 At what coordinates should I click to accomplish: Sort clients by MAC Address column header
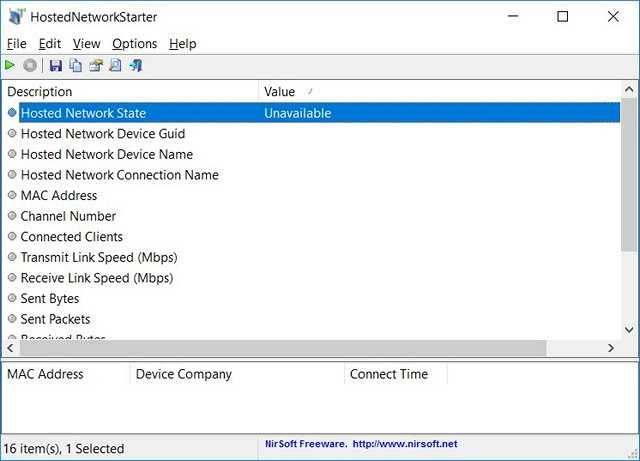pyautogui.click(x=67, y=374)
